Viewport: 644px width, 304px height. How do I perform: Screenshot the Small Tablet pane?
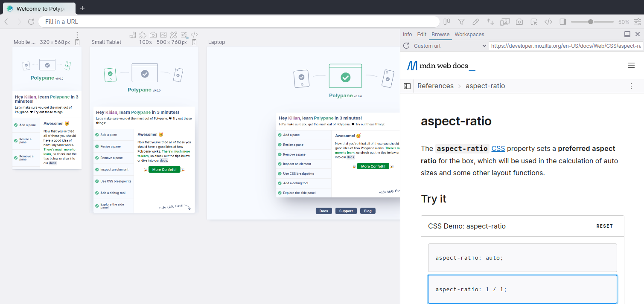point(153,35)
